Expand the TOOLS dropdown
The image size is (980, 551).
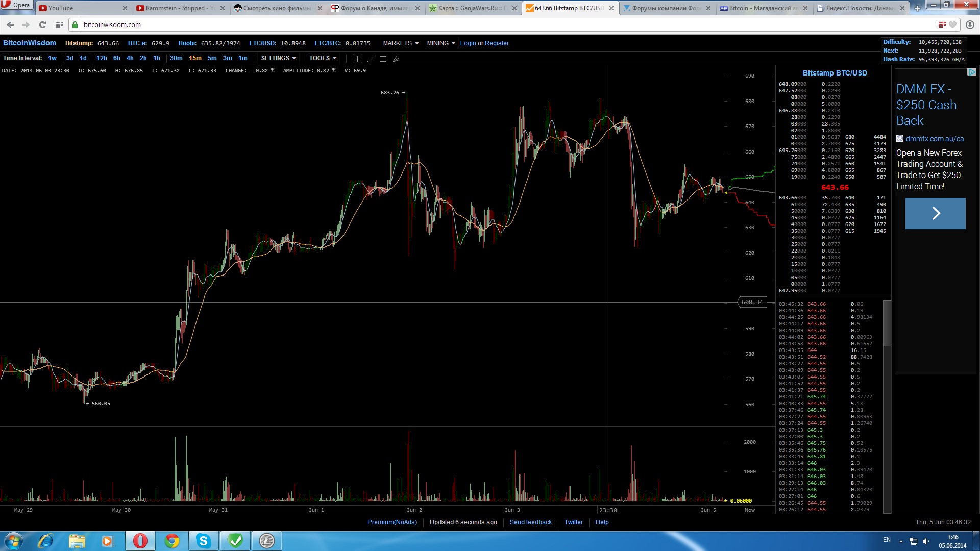click(323, 58)
